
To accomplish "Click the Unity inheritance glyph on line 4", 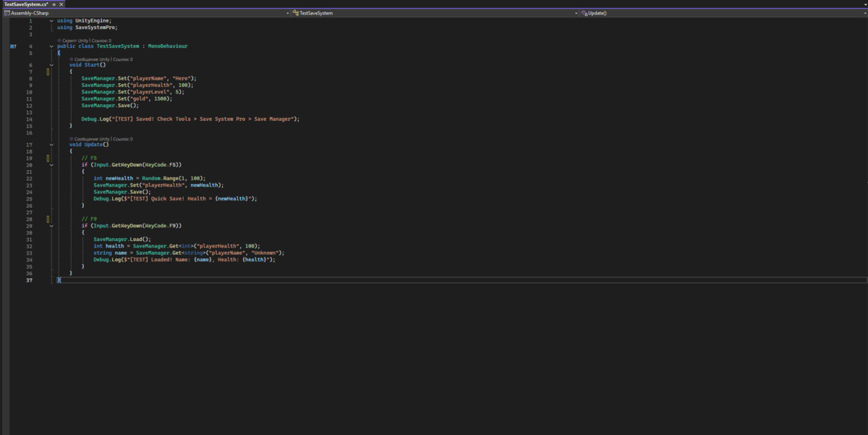I will (13, 46).
